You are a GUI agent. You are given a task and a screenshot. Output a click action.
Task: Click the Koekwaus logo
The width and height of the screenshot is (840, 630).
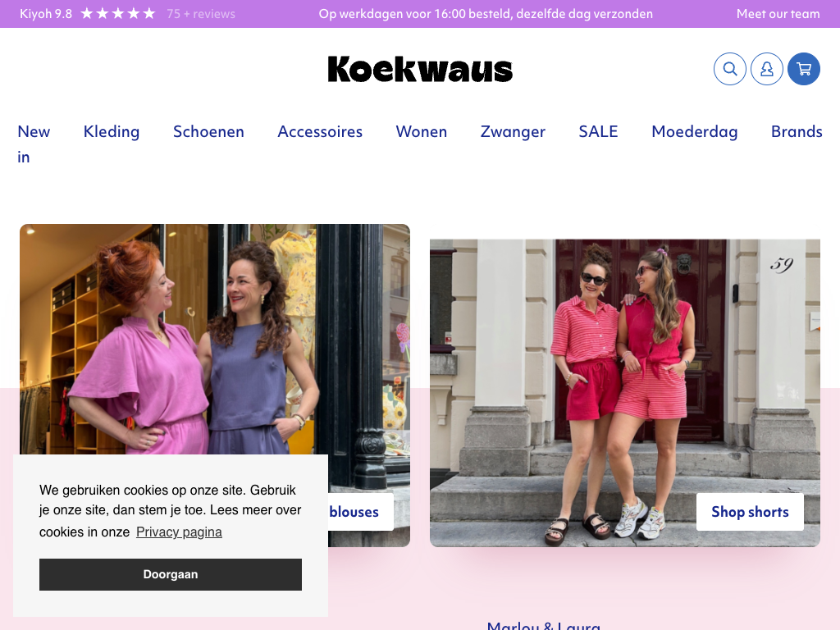(420, 70)
